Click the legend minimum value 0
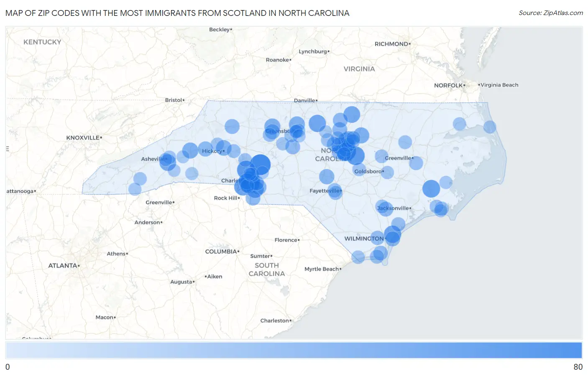 (8, 367)
